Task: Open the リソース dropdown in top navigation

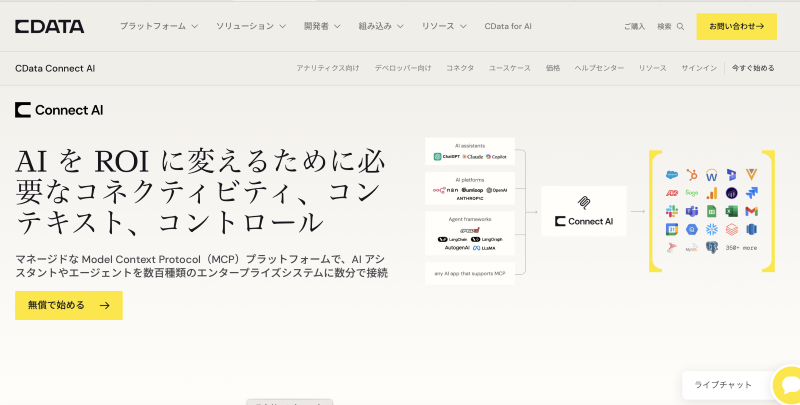Action: tap(444, 26)
